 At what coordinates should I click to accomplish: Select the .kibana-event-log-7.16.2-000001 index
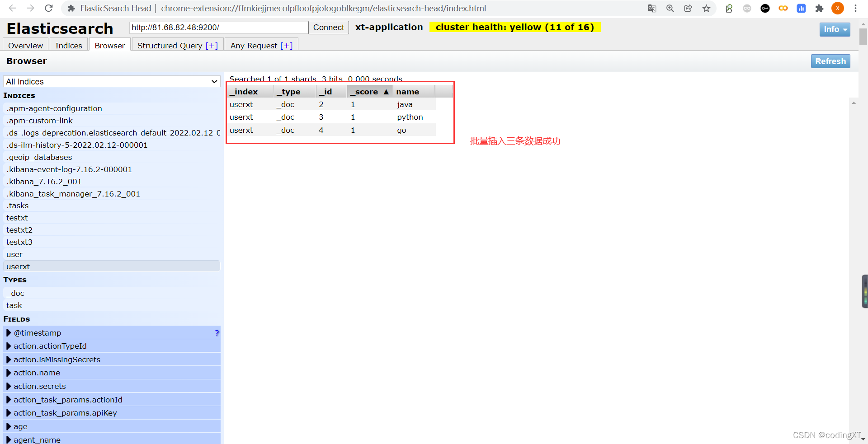click(x=112, y=169)
